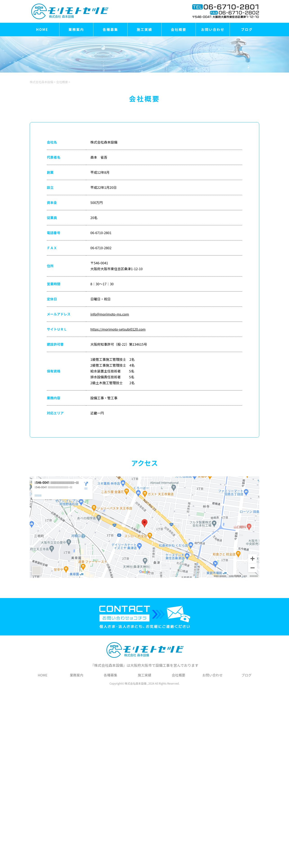This screenshot has height=868, width=289.
Task: Open the morimoto-setsubi0120.com site URL link
Action: coord(118,329)
